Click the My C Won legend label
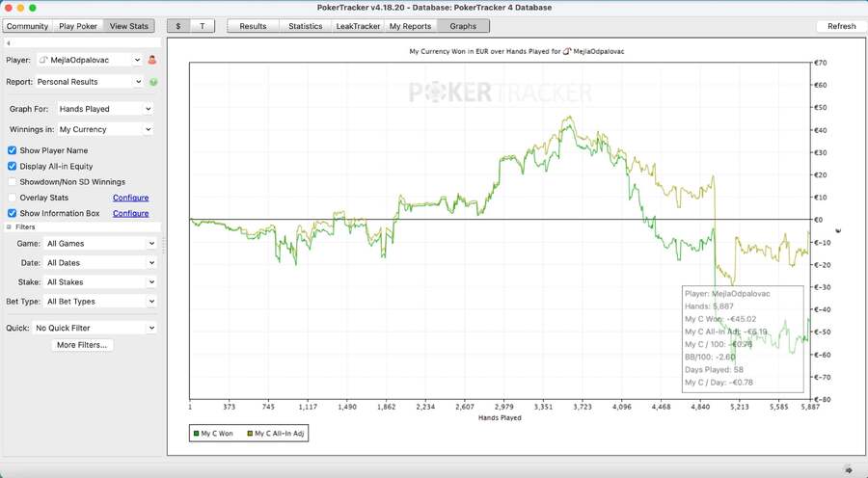Viewport: 868px width, 478px height. [217, 434]
